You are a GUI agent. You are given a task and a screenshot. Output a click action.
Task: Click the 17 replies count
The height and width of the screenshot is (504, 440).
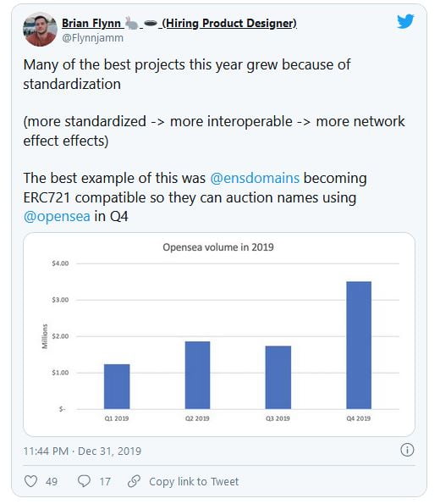(105, 481)
